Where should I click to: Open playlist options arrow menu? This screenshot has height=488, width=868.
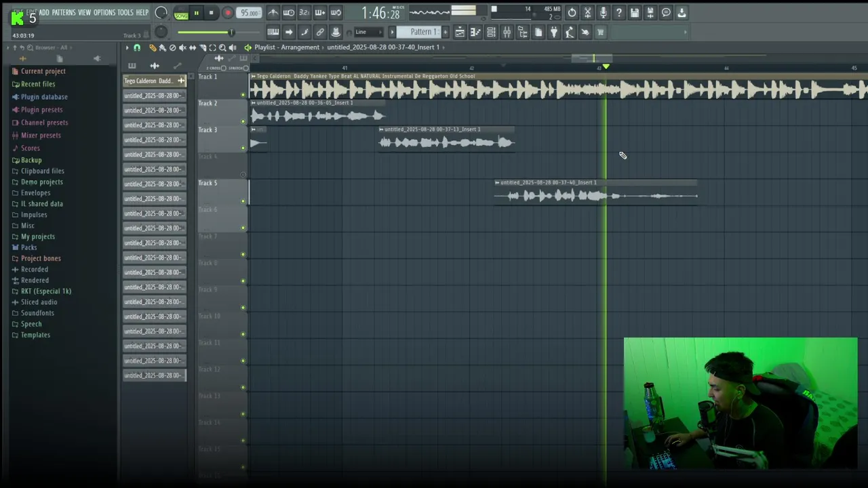pyautogui.click(x=127, y=47)
